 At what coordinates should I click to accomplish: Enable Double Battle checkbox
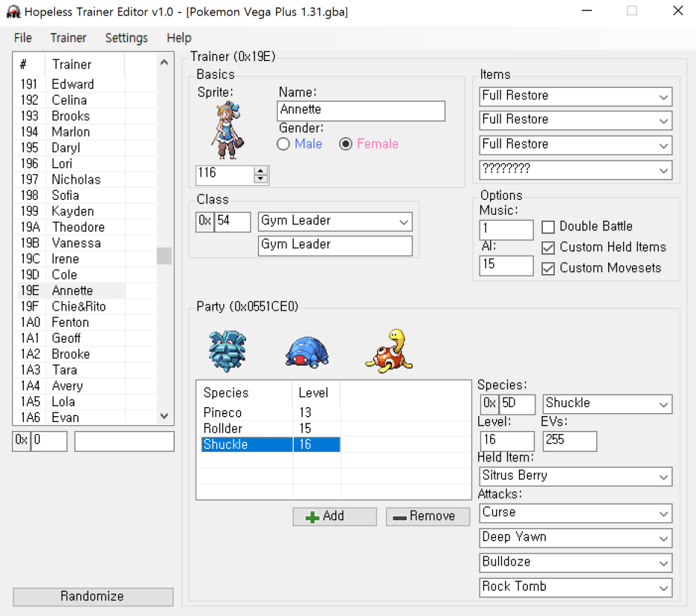[x=548, y=227]
